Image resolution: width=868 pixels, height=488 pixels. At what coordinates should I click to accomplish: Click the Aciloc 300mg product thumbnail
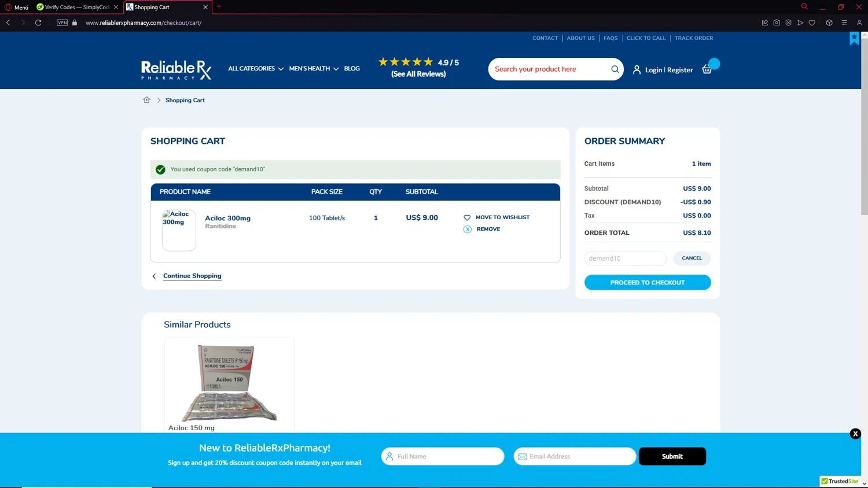tap(179, 230)
